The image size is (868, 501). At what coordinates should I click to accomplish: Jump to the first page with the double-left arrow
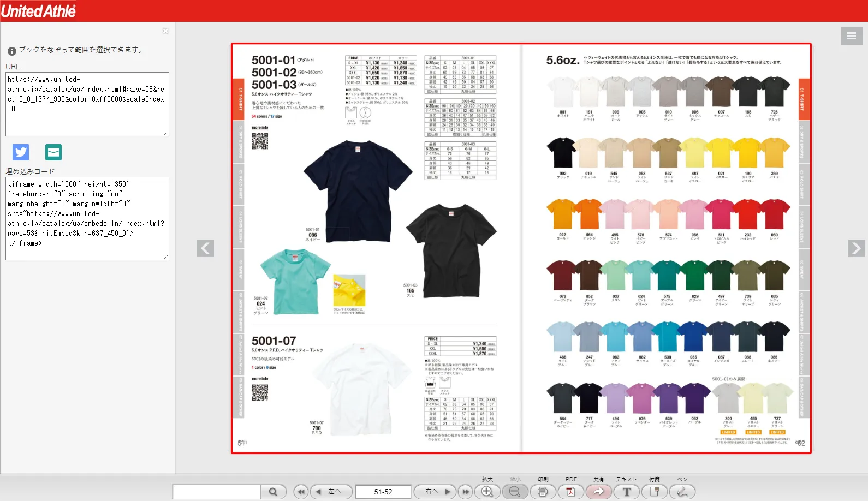(301, 492)
